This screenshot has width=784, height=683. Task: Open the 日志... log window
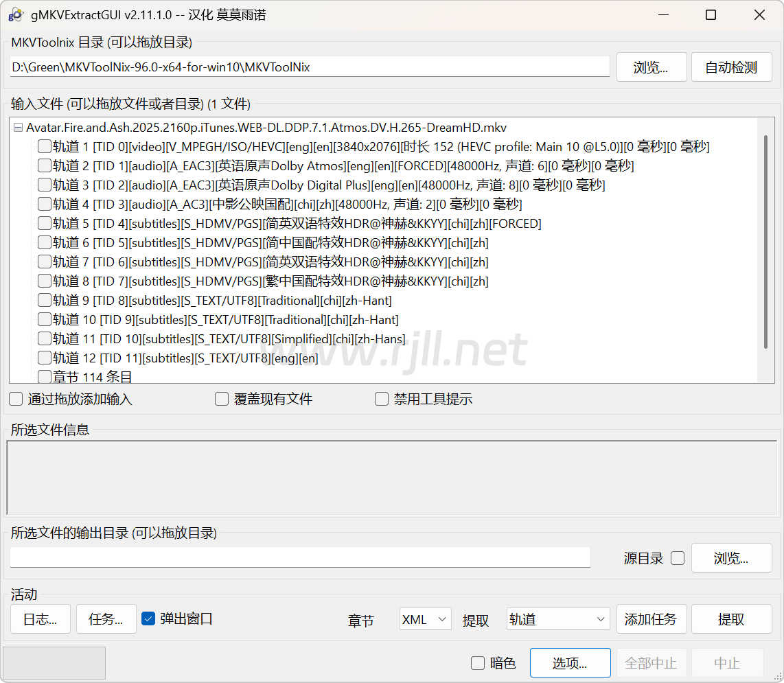point(41,619)
